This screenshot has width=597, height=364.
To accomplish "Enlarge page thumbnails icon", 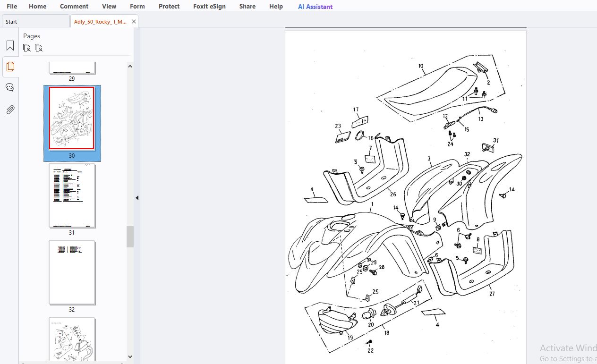I will [27, 48].
